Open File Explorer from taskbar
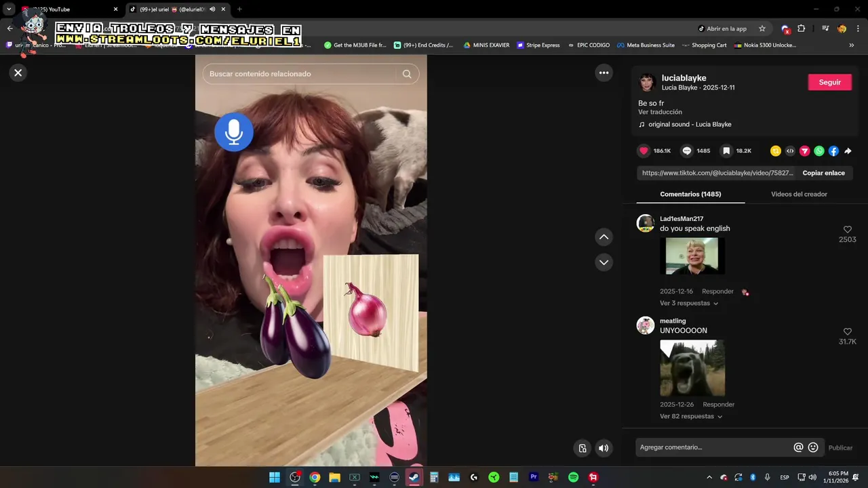Screen dimensions: 868x488 (334, 477)
